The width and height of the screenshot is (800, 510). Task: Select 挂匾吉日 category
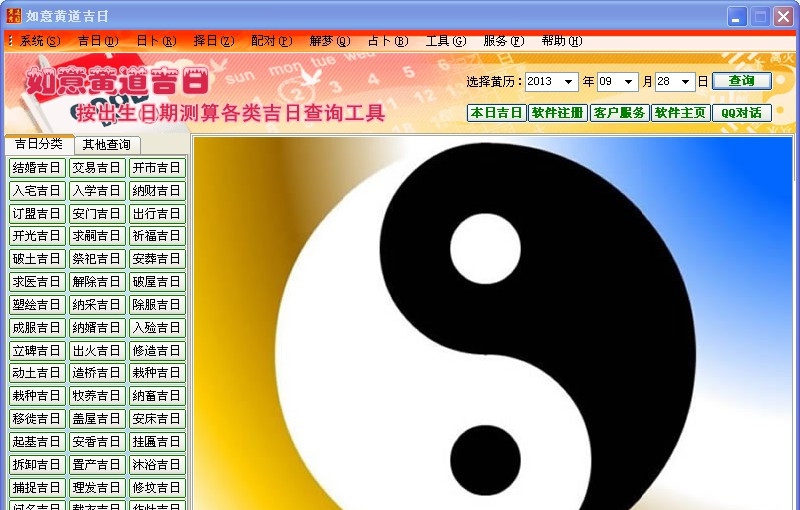[x=157, y=442]
